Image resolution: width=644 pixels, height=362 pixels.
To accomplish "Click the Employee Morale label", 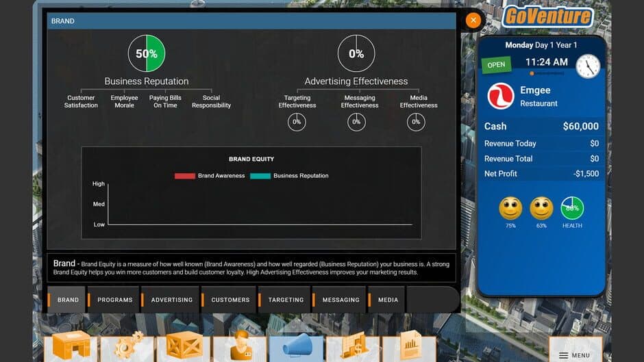I will point(124,101).
